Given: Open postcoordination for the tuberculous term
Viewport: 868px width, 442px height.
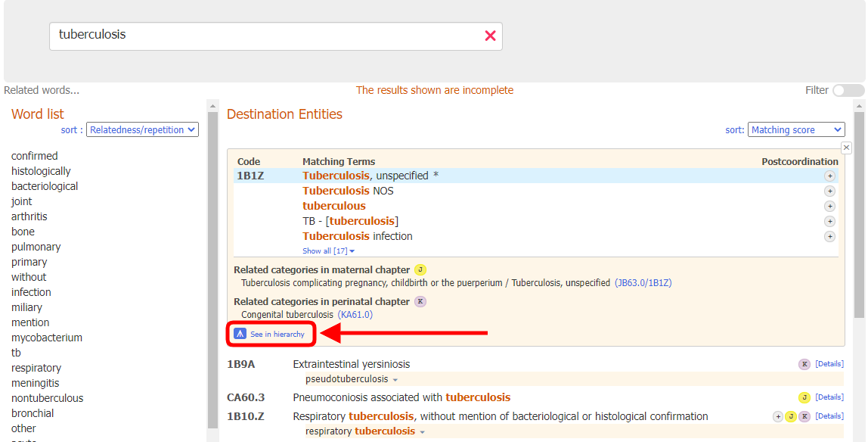Looking at the screenshot, I should click(829, 206).
